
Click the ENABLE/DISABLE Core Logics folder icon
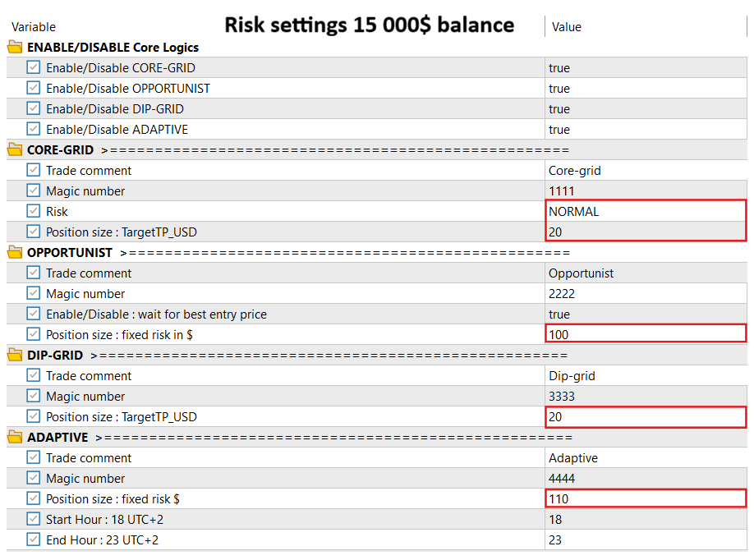coord(15,47)
